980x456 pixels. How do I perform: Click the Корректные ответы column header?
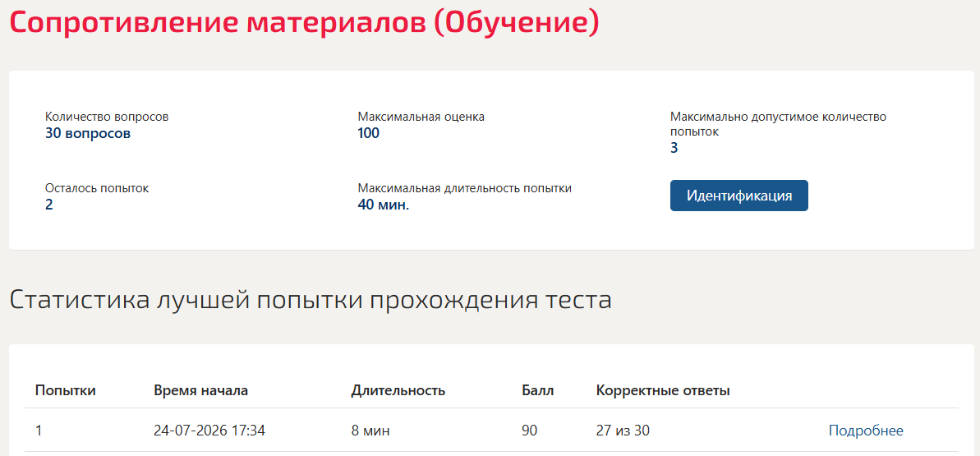point(663,391)
